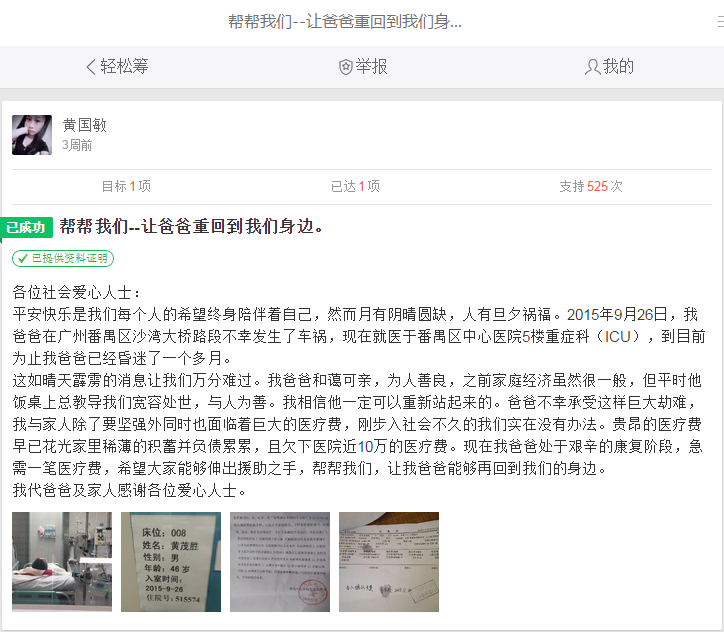This screenshot has width=724, height=632.
Task: View the stamped document photo
Action: coord(280,562)
